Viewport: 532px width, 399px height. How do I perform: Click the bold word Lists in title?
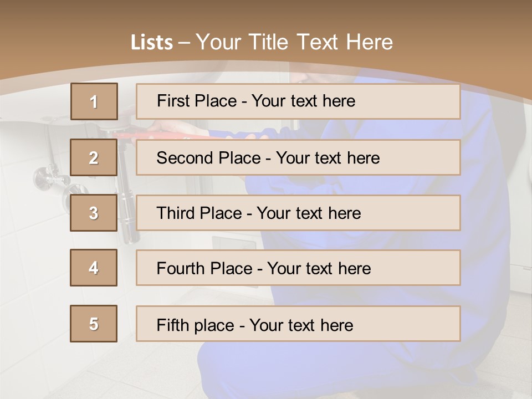point(152,43)
